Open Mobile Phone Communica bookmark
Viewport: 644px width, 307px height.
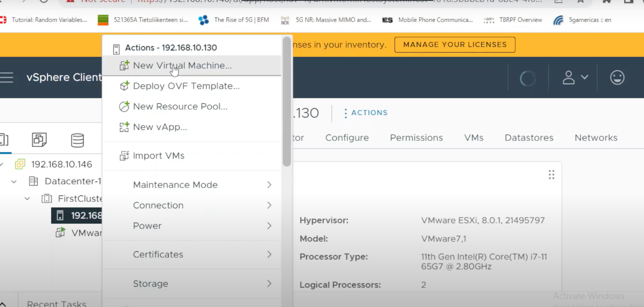coord(428,20)
